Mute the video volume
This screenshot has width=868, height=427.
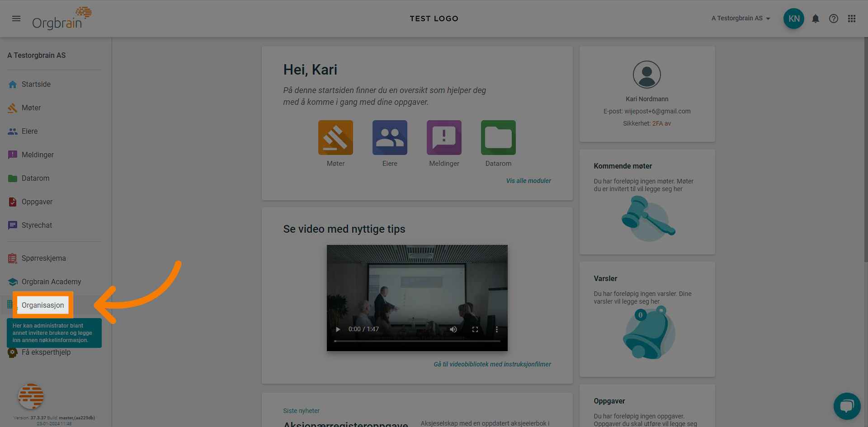[x=453, y=329]
